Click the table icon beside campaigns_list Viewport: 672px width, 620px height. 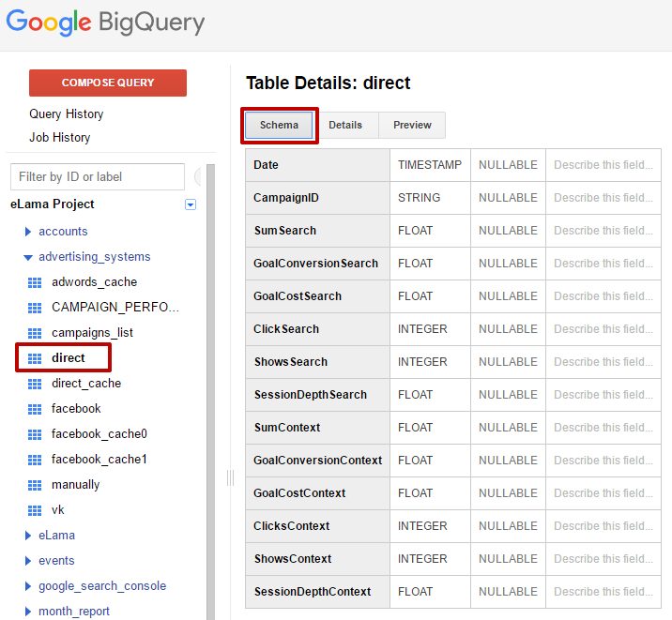click(x=36, y=333)
